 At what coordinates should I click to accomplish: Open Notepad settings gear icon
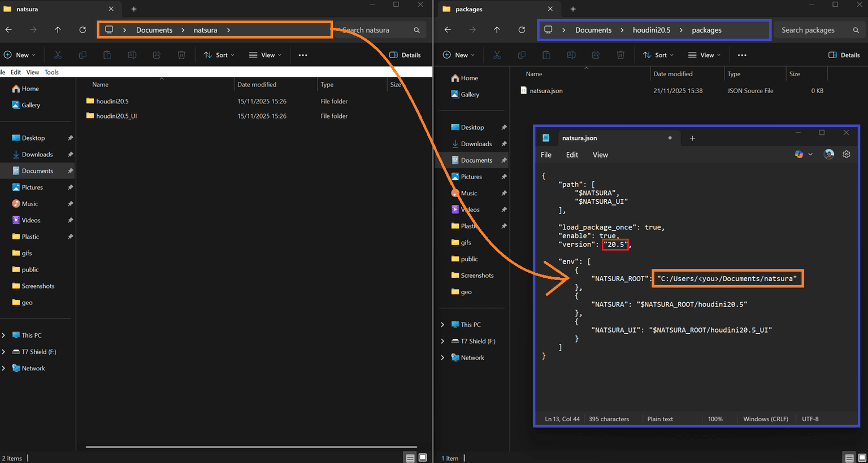[846, 154]
